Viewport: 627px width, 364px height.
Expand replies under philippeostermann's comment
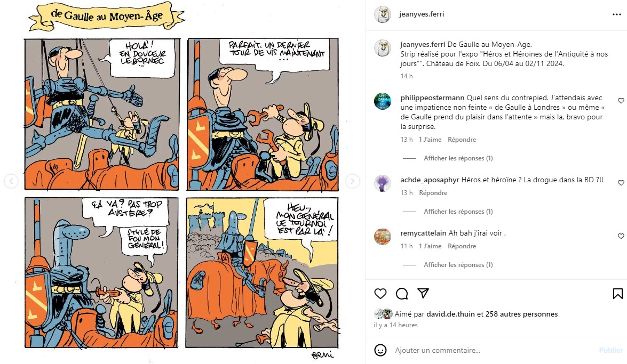click(458, 158)
